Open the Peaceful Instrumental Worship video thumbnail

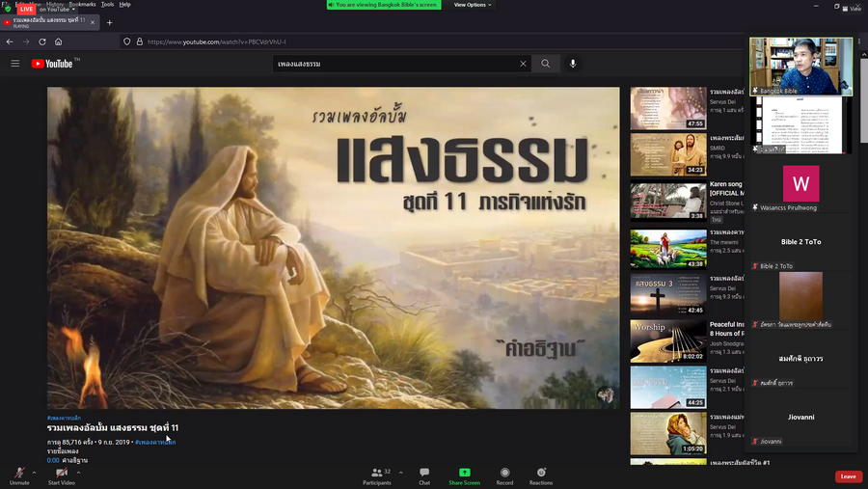coord(662,340)
